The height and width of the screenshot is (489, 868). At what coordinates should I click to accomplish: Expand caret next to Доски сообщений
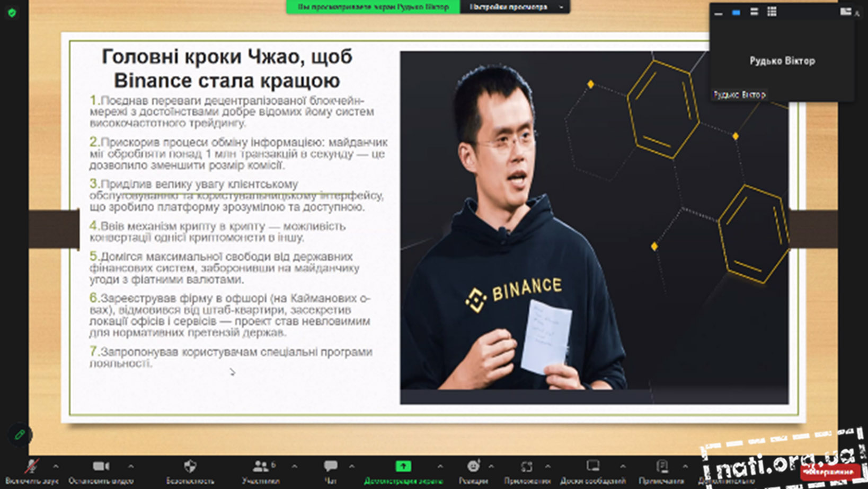point(623,466)
